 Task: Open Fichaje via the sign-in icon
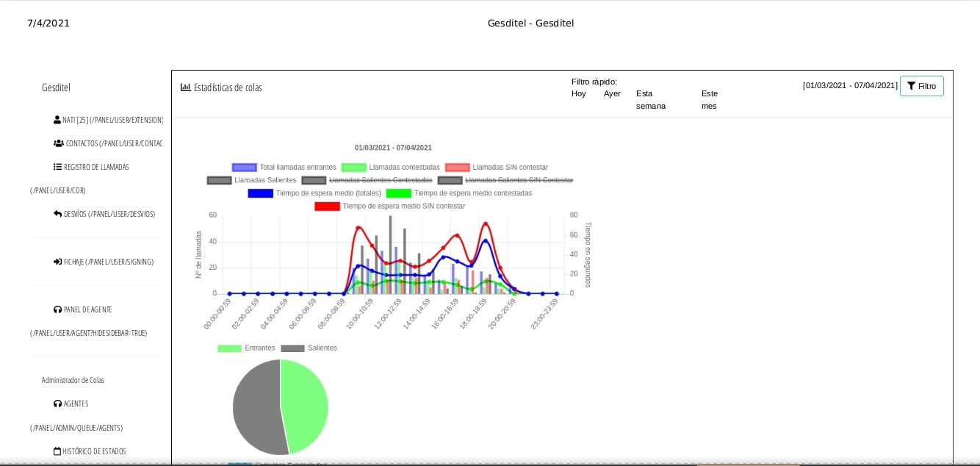tap(57, 262)
